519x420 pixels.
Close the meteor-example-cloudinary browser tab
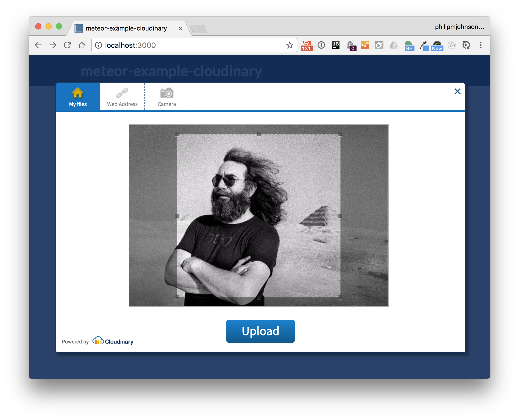[x=181, y=28]
